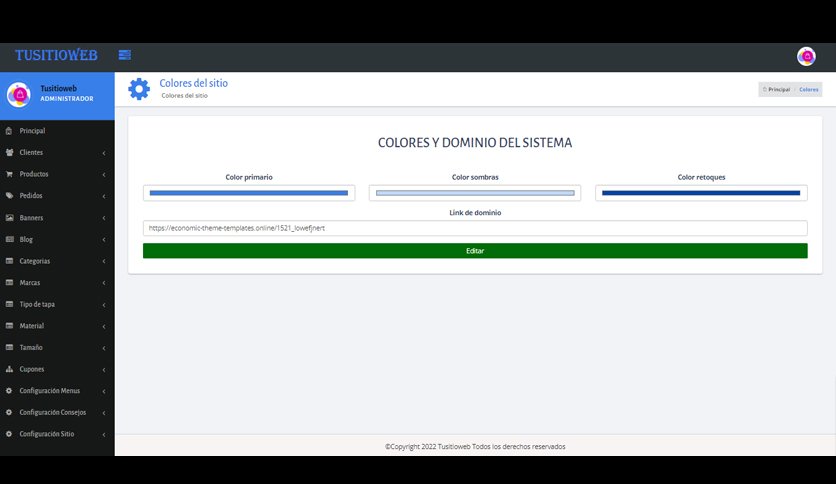Expand the Clientes submenu arrow
The height and width of the screenshot is (484, 836).
point(104,153)
